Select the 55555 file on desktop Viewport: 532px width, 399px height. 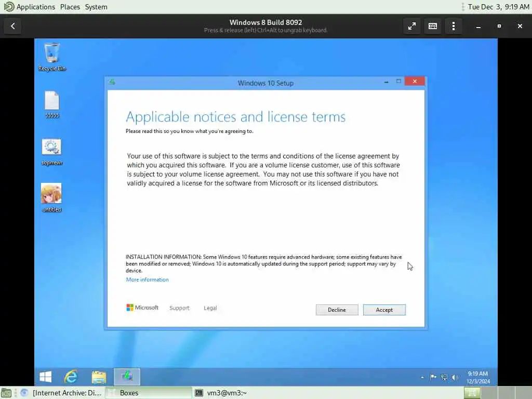(x=52, y=104)
